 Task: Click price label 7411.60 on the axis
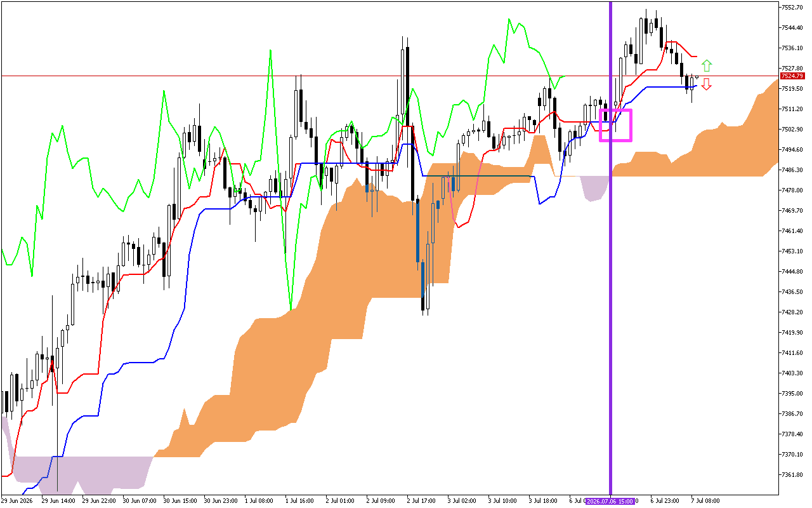(793, 353)
